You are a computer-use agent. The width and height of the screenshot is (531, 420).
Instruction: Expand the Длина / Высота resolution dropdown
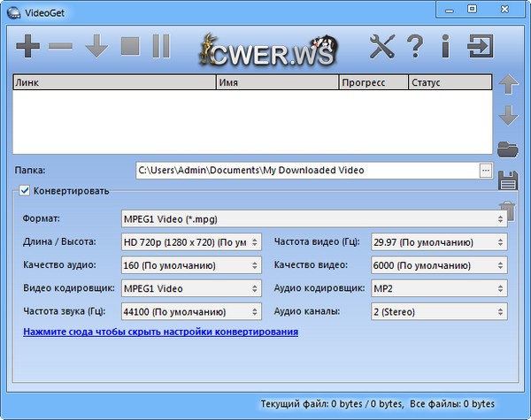tap(190, 242)
